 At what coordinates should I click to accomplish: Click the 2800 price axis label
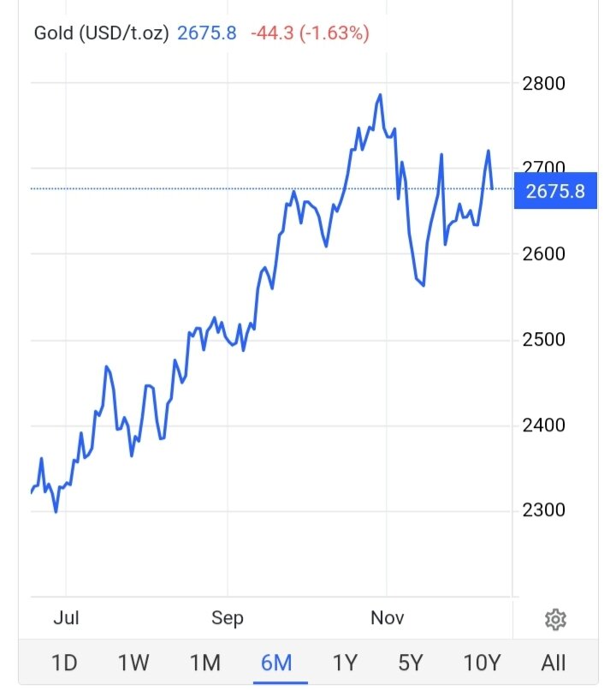542,84
